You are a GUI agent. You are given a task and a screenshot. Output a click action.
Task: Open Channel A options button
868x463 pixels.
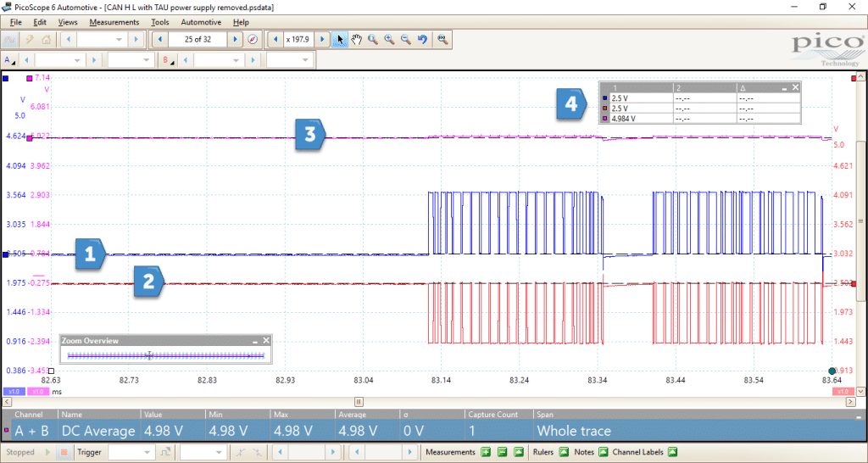pyautogui.click(x=10, y=60)
